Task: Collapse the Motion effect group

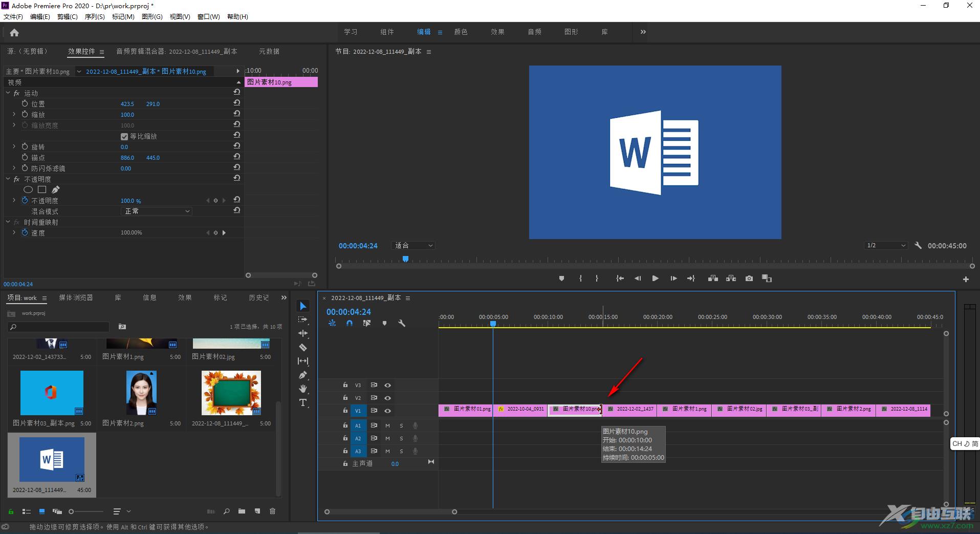Action: coord(8,93)
